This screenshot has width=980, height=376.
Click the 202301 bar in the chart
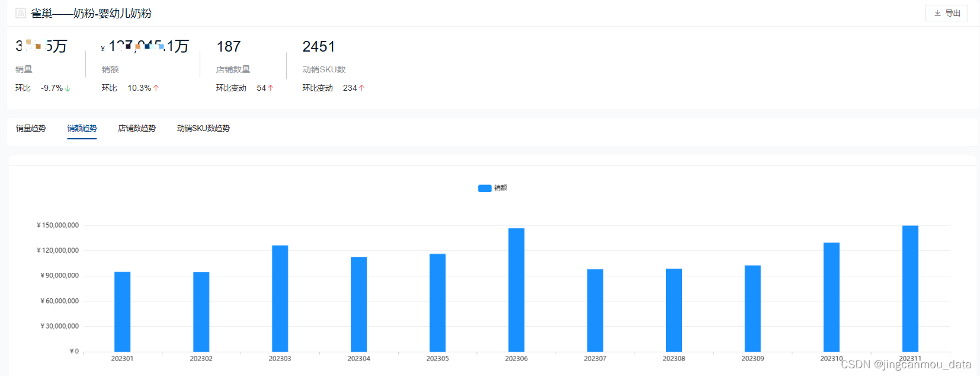pyautogui.click(x=122, y=312)
